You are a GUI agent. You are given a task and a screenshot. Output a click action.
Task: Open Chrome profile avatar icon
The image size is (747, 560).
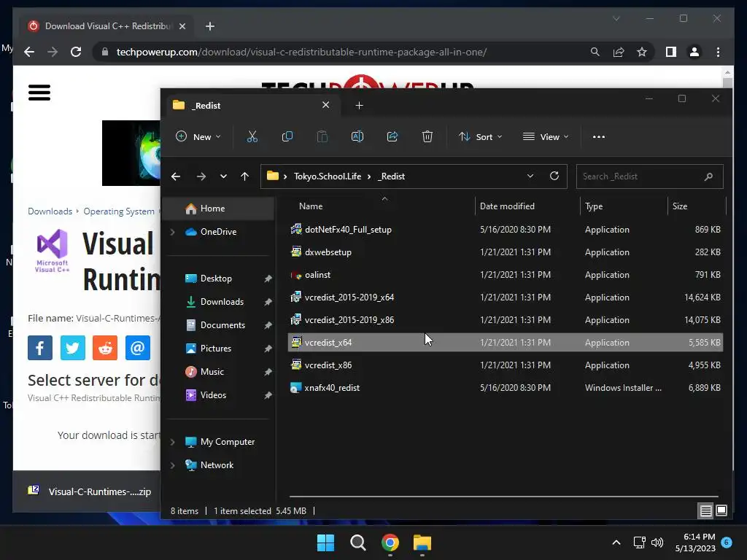(x=694, y=52)
